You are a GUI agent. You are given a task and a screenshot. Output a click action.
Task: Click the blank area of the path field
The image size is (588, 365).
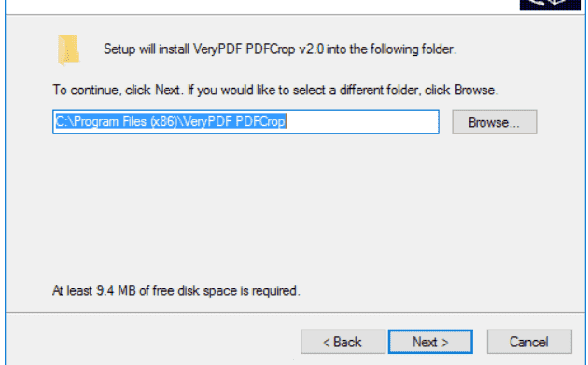coord(362,122)
